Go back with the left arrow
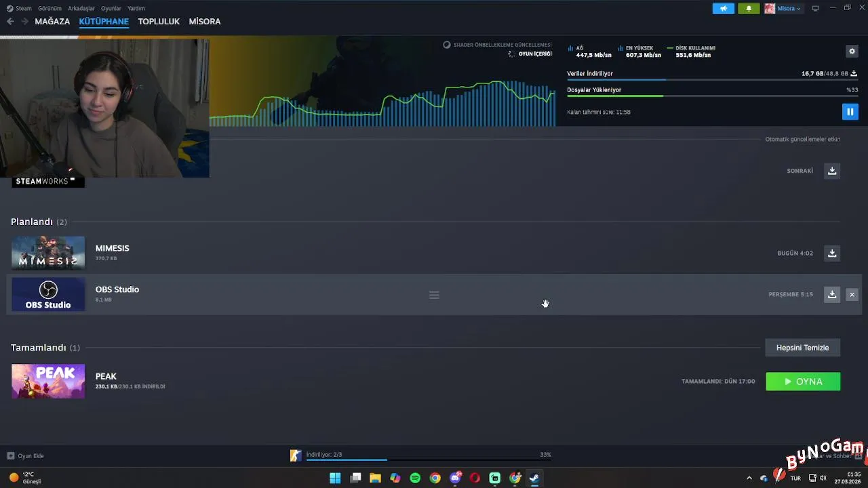868x488 pixels. (x=10, y=22)
